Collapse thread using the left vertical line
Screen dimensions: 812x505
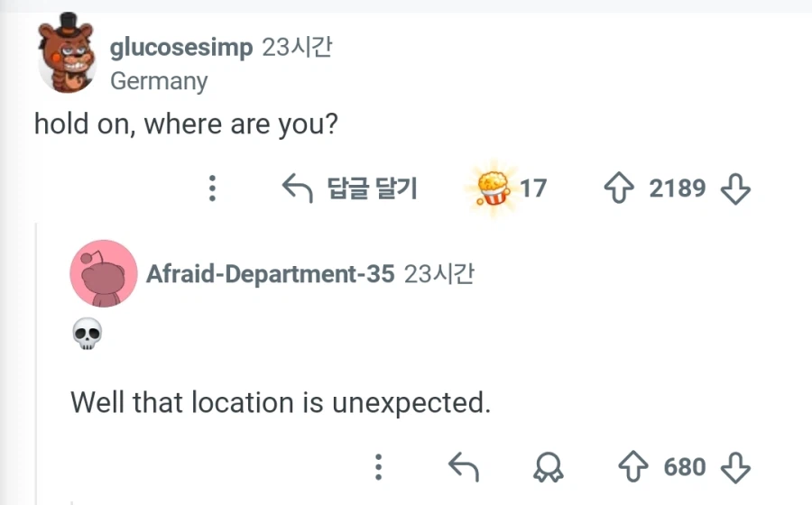(36, 363)
